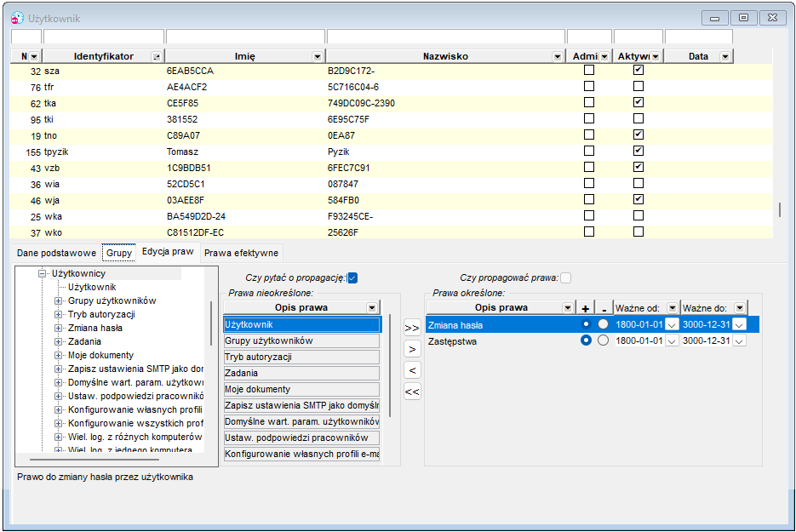
Task: Select user row vzb
Action: [x=391, y=168]
